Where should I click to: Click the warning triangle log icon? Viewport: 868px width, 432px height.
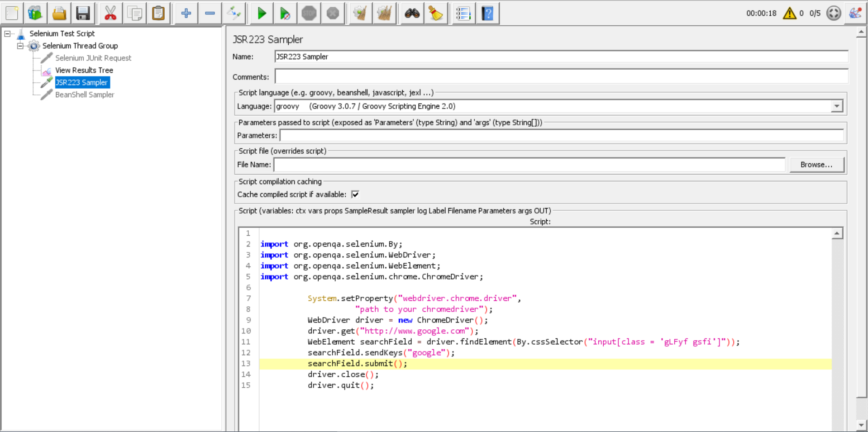tap(790, 13)
